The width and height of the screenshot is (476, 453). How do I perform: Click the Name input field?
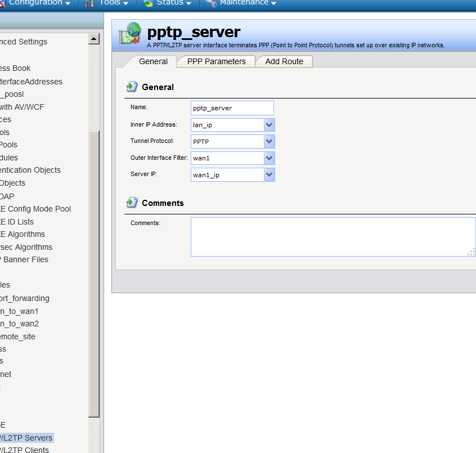232,108
